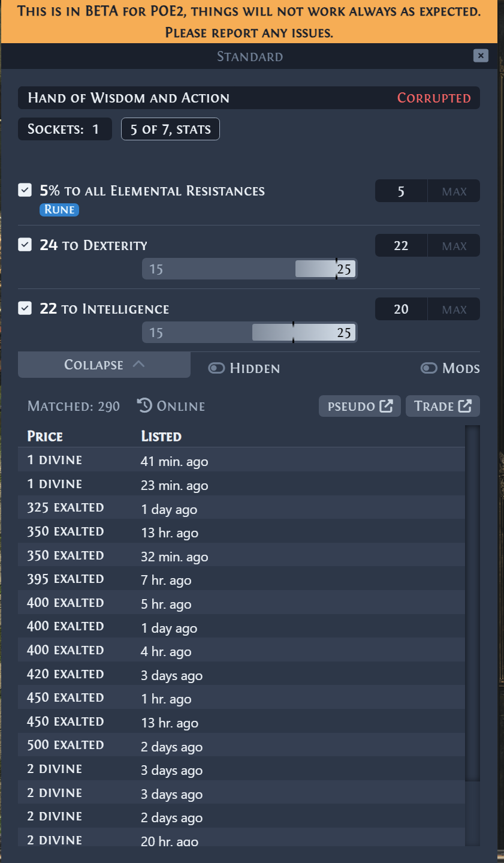Toggle the Hidden switch
This screenshot has height=863, width=504.
[216, 368]
